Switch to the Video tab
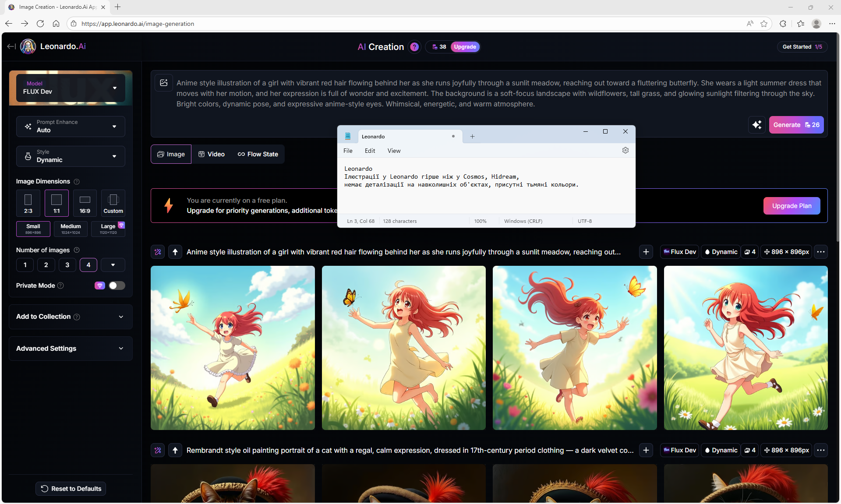 click(212, 154)
